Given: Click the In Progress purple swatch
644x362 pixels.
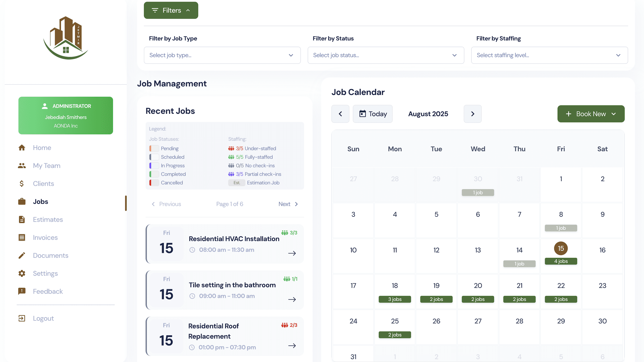Looking at the screenshot, I should [x=154, y=166].
